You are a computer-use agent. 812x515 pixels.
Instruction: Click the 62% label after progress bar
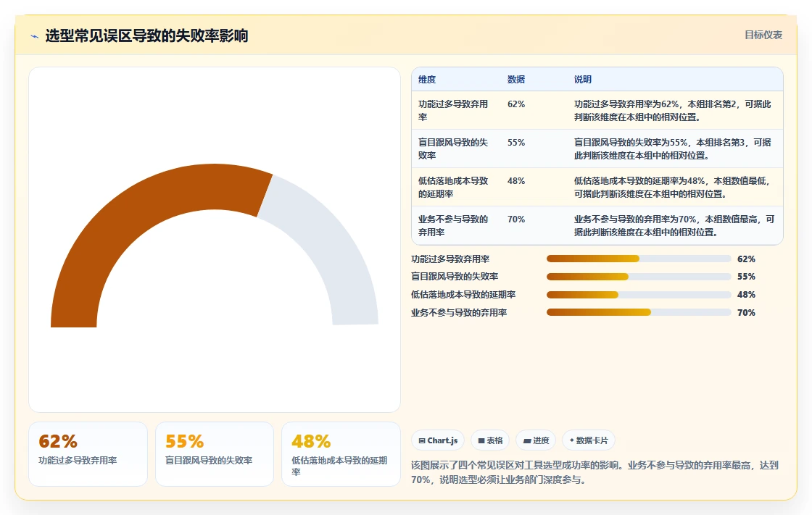pos(746,259)
